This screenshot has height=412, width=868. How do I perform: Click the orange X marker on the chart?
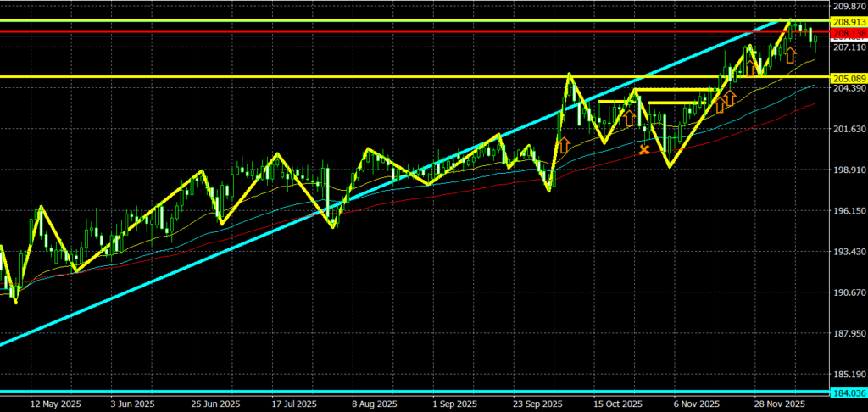[644, 150]
